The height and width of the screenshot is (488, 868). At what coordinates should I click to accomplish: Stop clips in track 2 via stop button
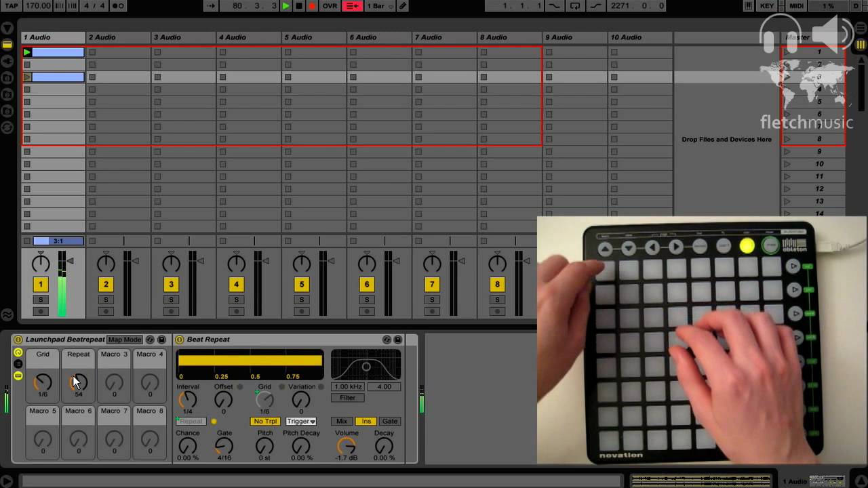tap(92, 241)
